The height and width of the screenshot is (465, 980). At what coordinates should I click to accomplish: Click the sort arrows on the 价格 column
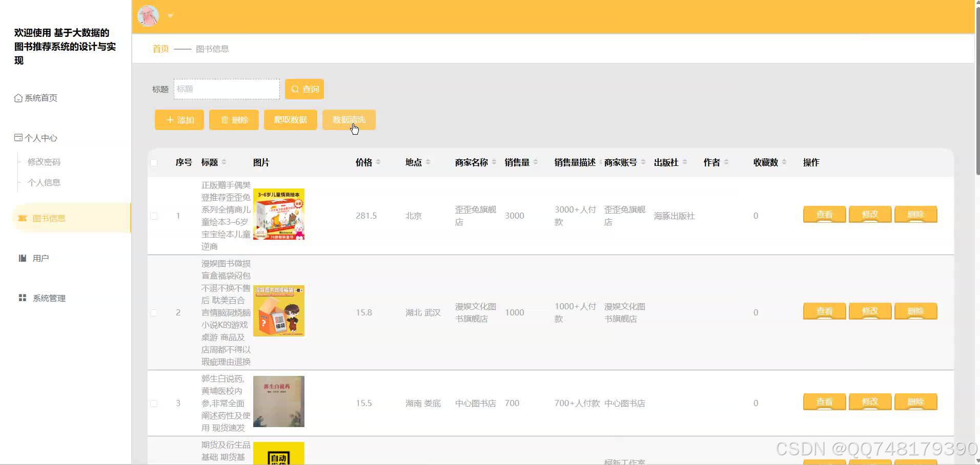click(x=379, y=162)
